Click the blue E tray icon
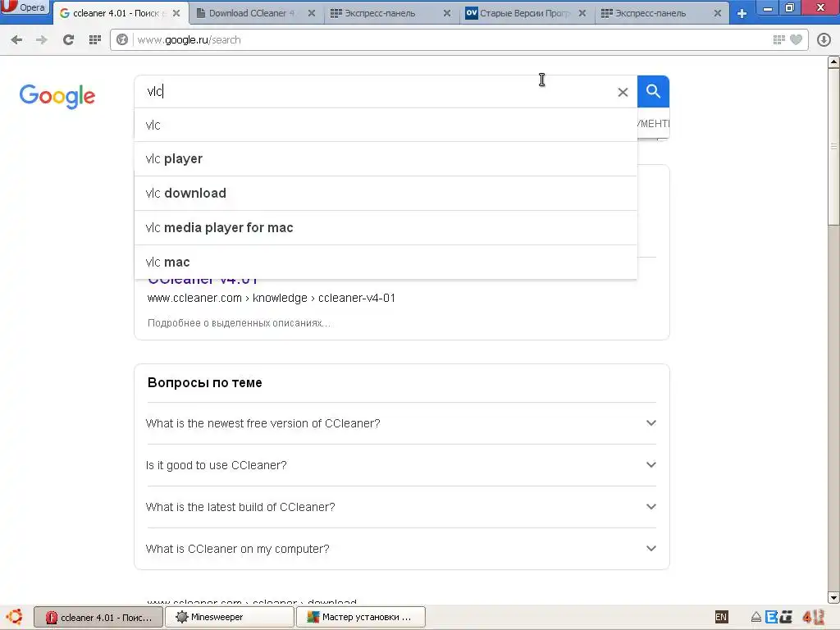 click(x=771, y=617)
